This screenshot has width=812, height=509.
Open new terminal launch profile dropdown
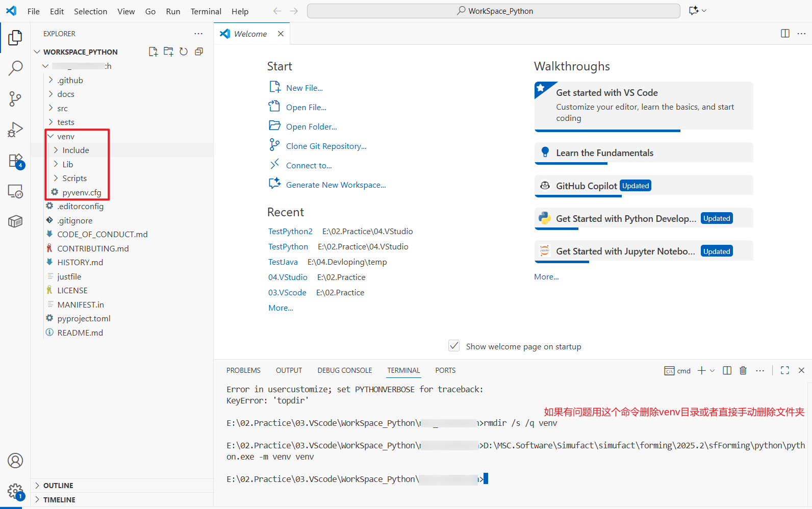(x=713, y=370)
